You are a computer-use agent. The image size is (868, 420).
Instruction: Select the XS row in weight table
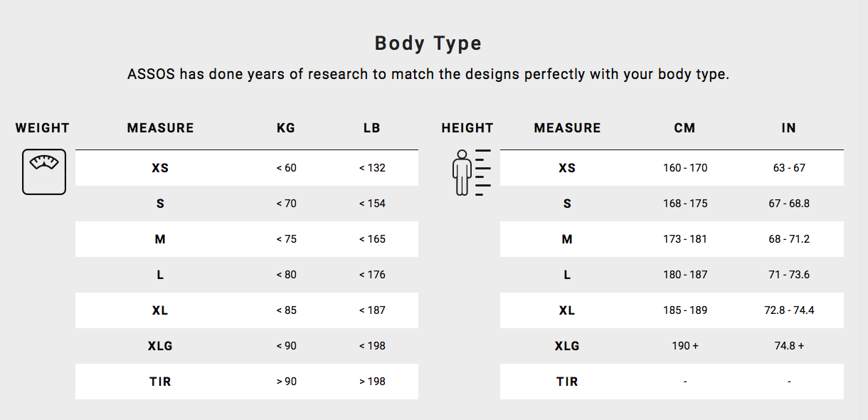point(247,168)
